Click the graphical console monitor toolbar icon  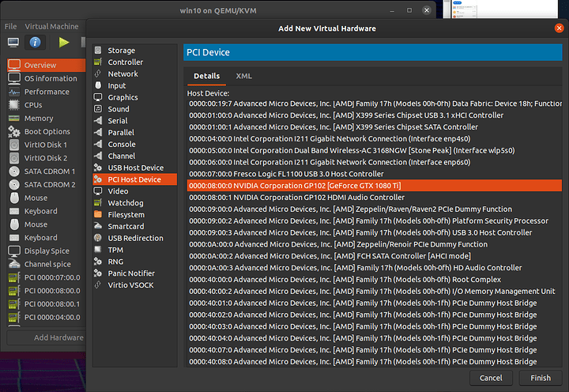pos(12,42)
